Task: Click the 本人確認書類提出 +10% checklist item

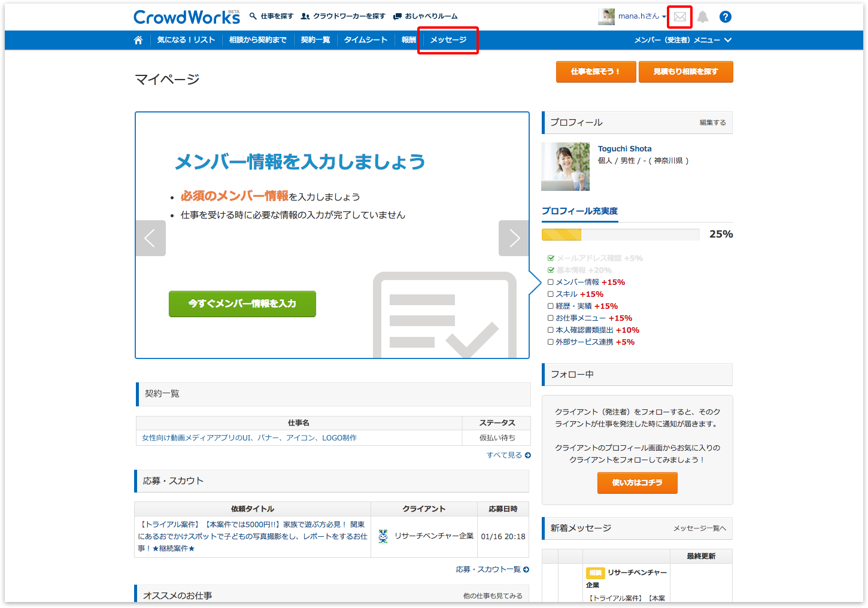Action: 593,330
